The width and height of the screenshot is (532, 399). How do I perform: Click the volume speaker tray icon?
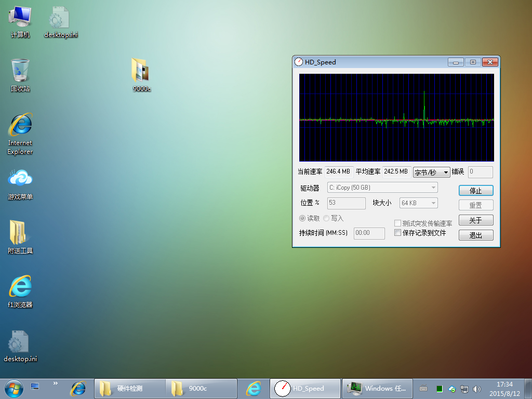click(477, 389)
